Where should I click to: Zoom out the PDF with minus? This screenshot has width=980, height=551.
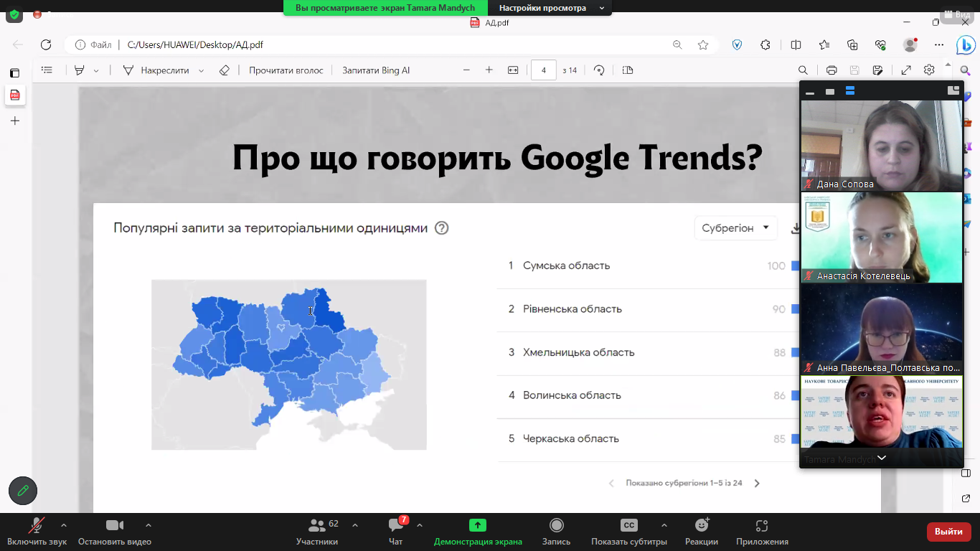466,70
